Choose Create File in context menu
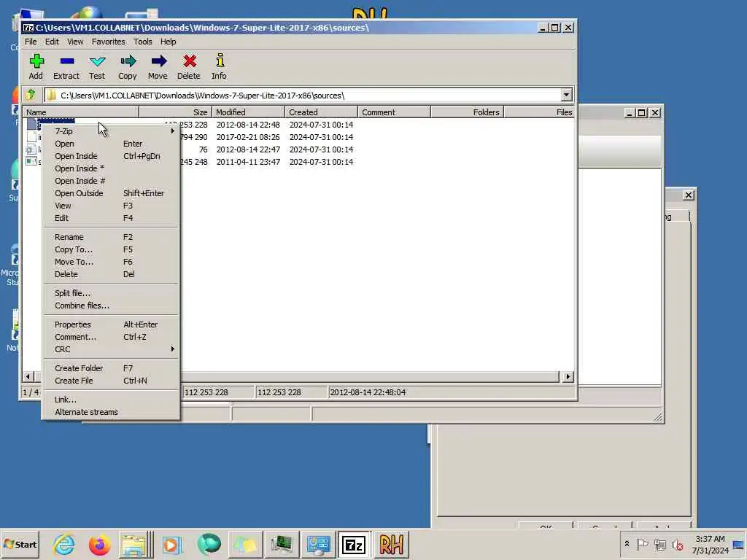Image resolution: width=747 pixels, height=560 pixels. (x=112, y=381)
